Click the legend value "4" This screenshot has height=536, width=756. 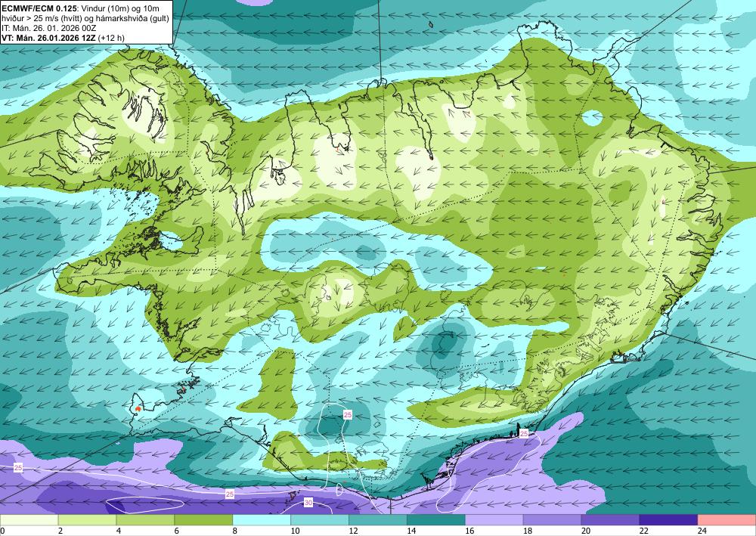point(119,531)
